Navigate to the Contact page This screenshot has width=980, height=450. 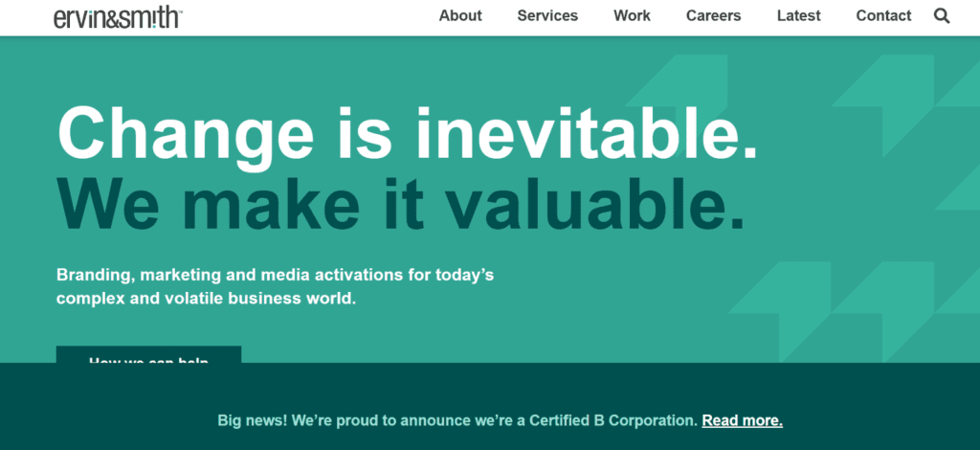click(x=883, y=15)
